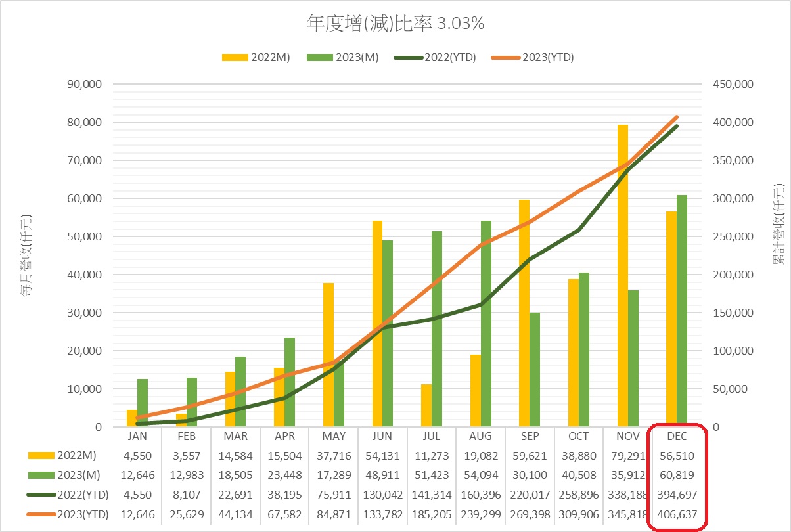This screenshot has height=532, width=791.
Task: Select the 2023(YTD) legend entry at top
Action: coord(532,57)
